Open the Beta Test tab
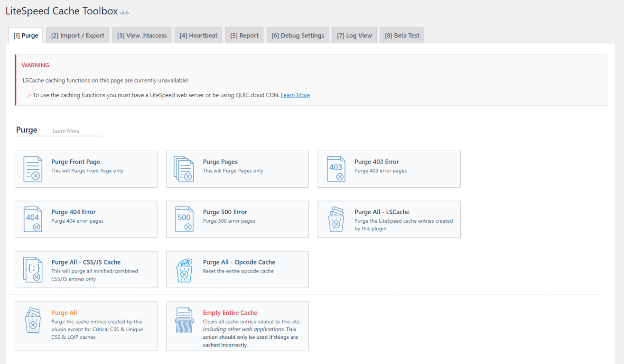 tap(401, 35)
